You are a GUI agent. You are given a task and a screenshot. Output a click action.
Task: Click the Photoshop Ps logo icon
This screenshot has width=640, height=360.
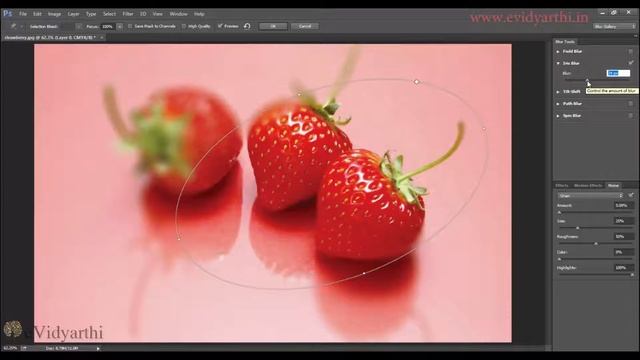pos(7,13)
